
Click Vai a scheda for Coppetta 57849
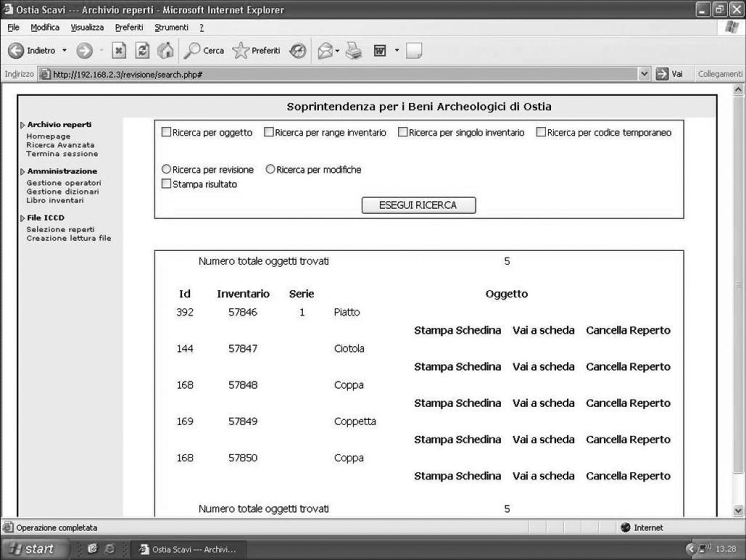pos(543,439)
